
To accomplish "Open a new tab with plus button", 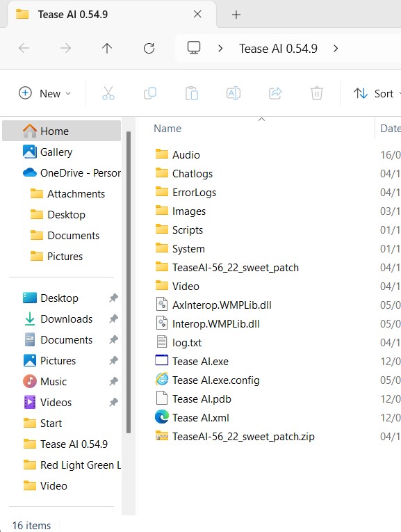I will point(236,15).
